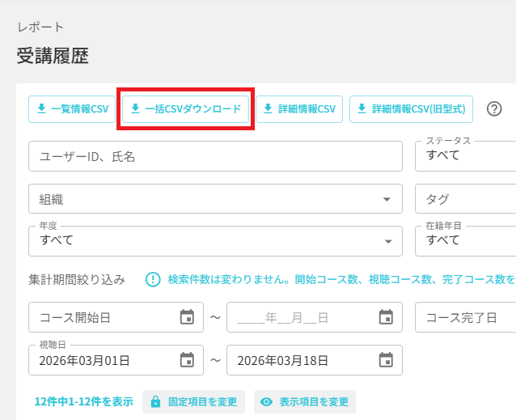The height and width of the screenshot is (420, 516).
Task: Click 視聴日 end date 2026年03月18日
Action: pos(315,360)
